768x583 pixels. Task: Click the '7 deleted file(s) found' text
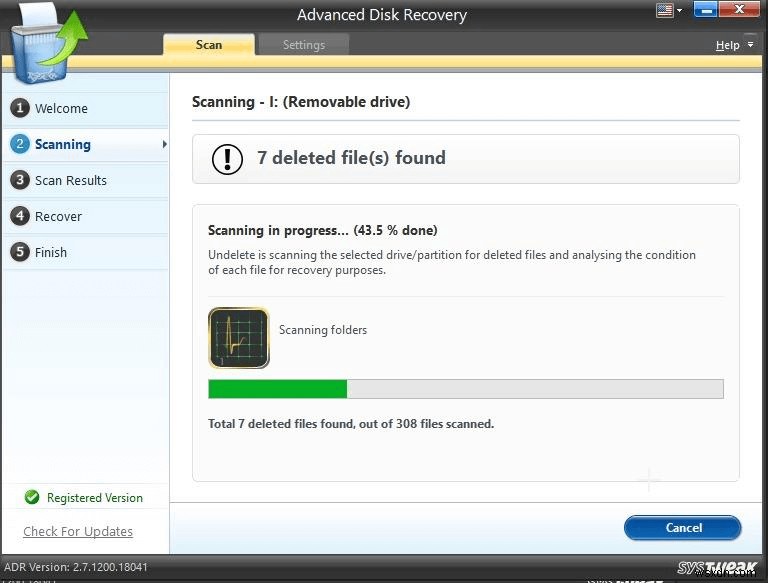pos(352,158)
